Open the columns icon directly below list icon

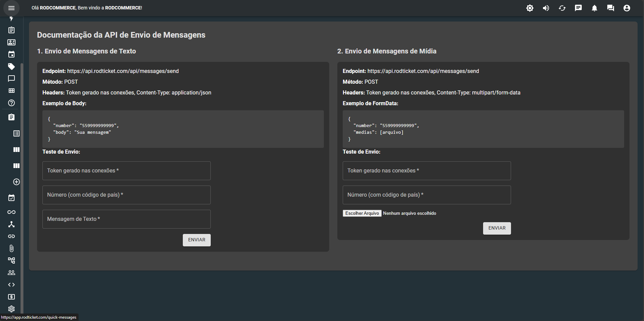tap(16, 150)
